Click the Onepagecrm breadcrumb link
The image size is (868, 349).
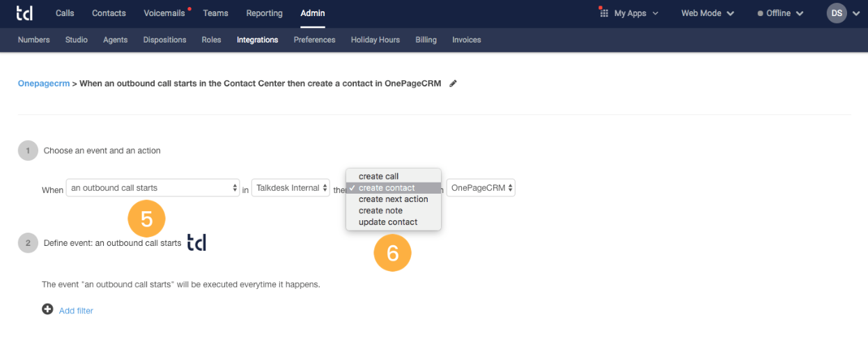(x=44, y=84)
